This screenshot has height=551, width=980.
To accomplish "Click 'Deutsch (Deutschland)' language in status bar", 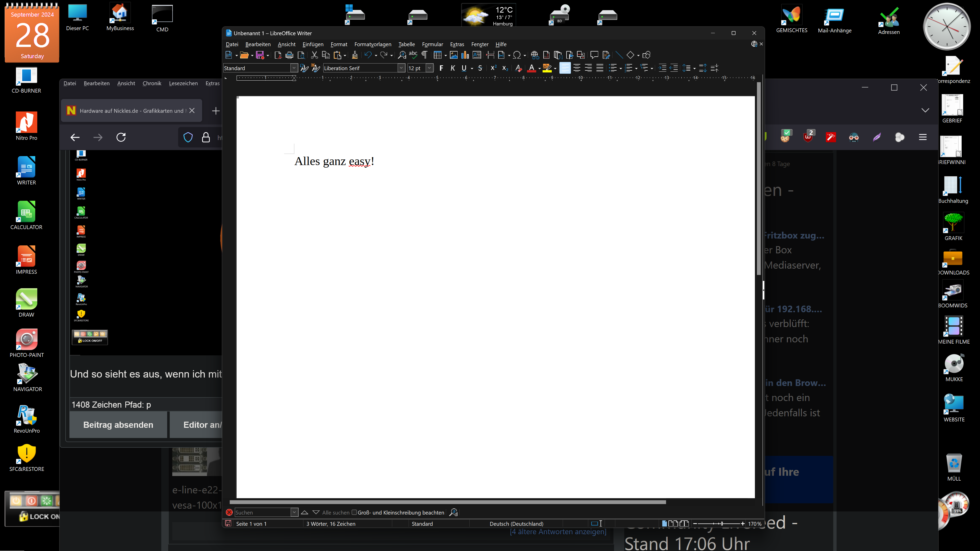I will coord(516,524).
